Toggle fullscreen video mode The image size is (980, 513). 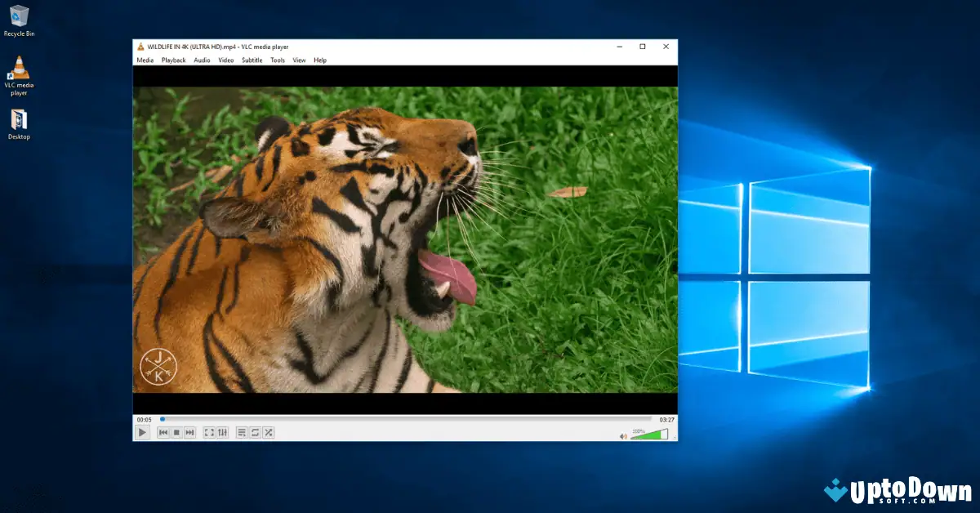click(209, 431)
